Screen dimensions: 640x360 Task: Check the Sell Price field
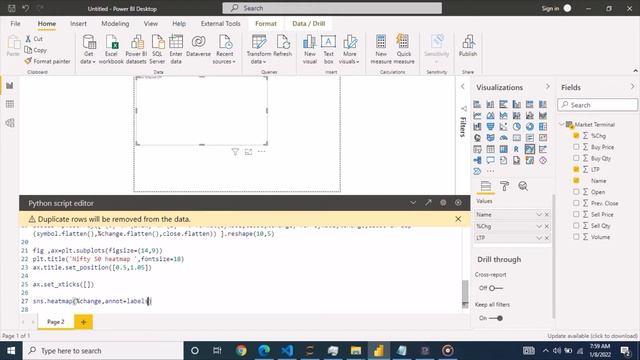point(576,214)
